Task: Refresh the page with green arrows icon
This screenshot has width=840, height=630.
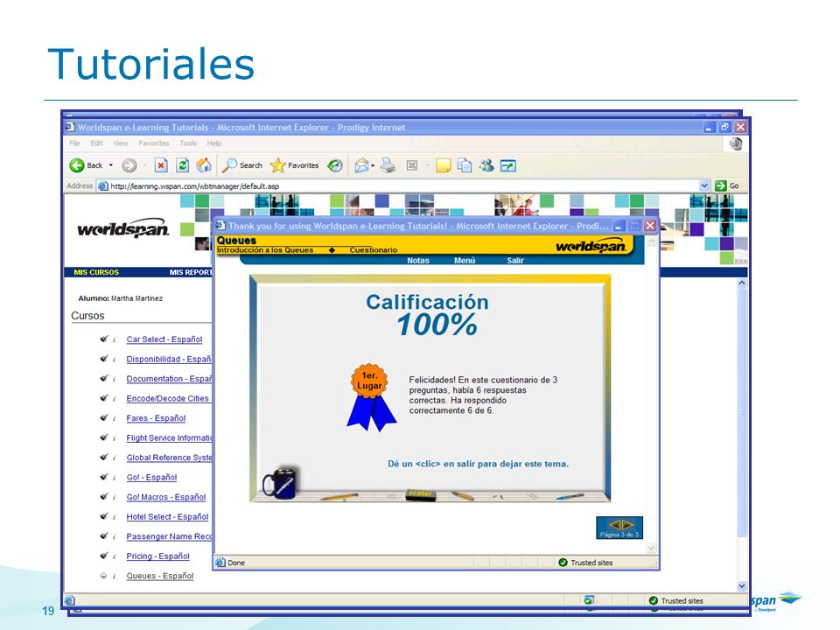Action: (x=182, y=165)
